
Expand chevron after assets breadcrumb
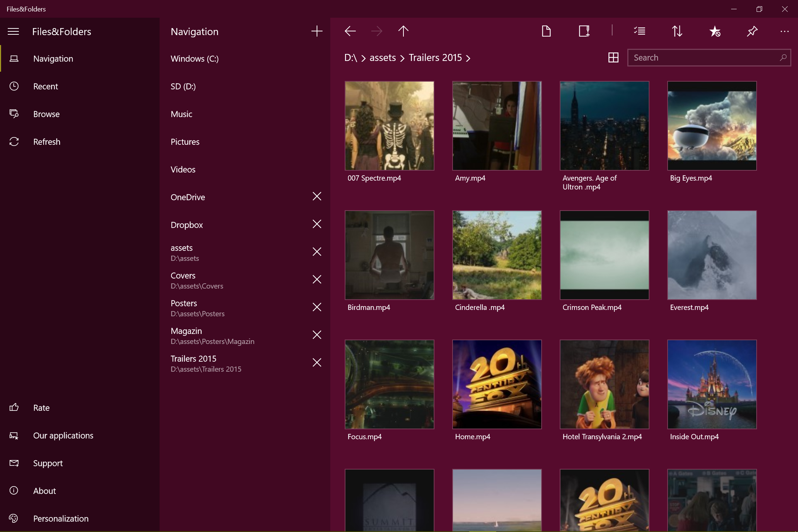click(402, 58)
